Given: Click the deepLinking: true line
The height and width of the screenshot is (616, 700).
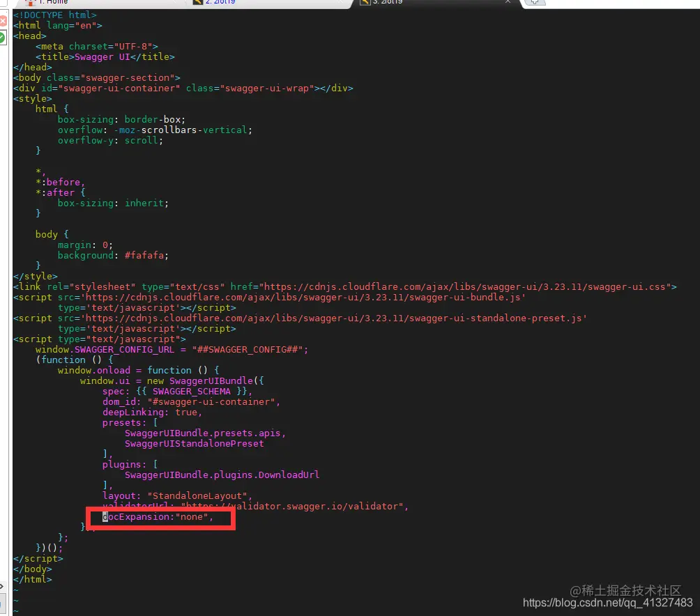Looking at the screenshot, I should pyautogui.click(x=152, y=412).
